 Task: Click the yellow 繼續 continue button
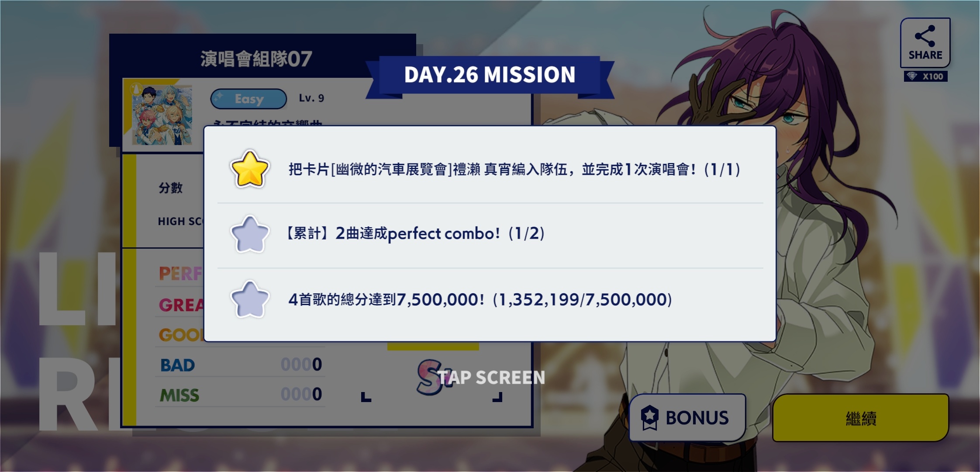click(x=860, y=418)
